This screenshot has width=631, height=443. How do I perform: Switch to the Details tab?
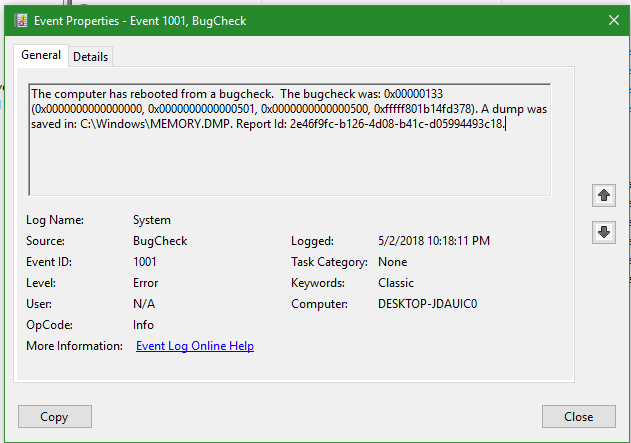tap(91, 57)
